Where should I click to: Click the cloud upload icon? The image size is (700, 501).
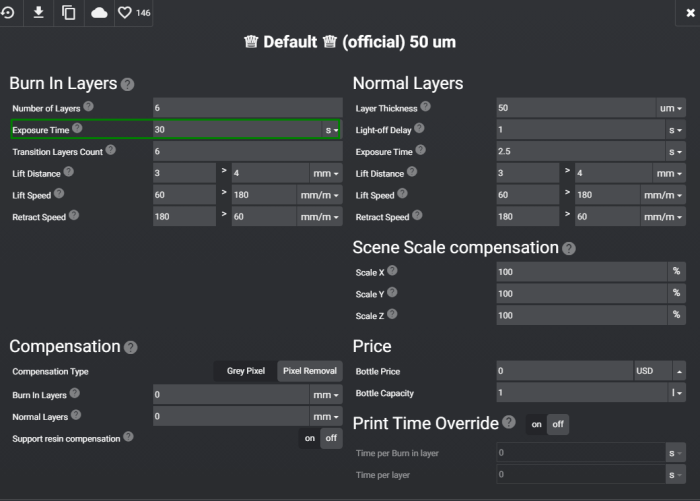99,13
